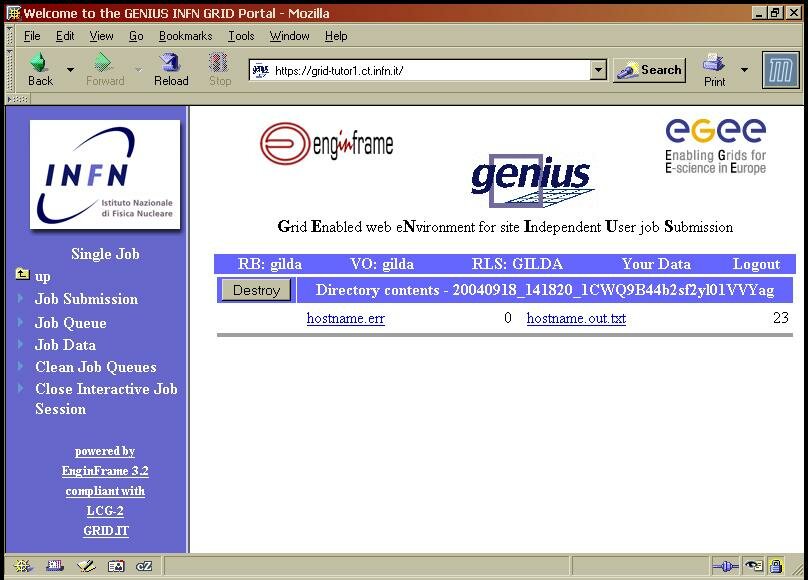Collapse the navigation toolbar grippy
Image resolution: width=808 pixels, height=580 pixels.
point(9,72)
